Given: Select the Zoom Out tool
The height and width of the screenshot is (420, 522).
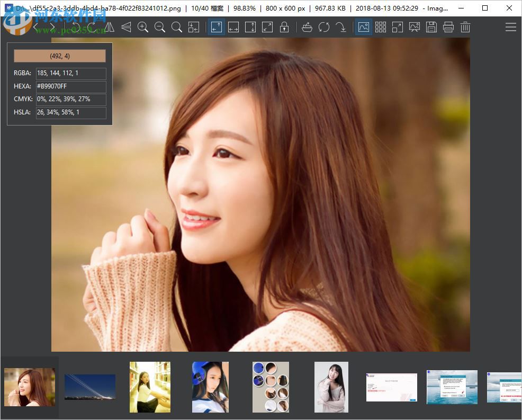Looking at the screenshot, I should click(160, 26).
